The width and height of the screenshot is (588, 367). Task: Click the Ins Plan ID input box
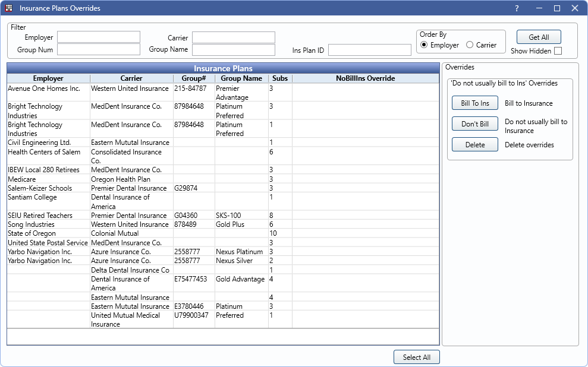point(369,50)
